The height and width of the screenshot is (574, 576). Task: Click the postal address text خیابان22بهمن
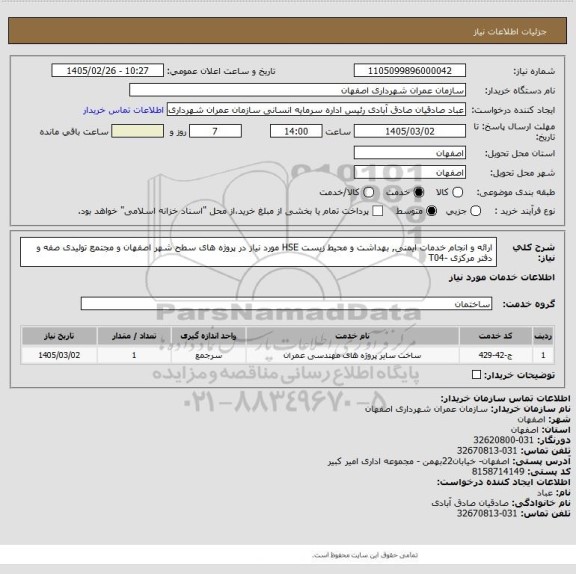tap(450, 461)
